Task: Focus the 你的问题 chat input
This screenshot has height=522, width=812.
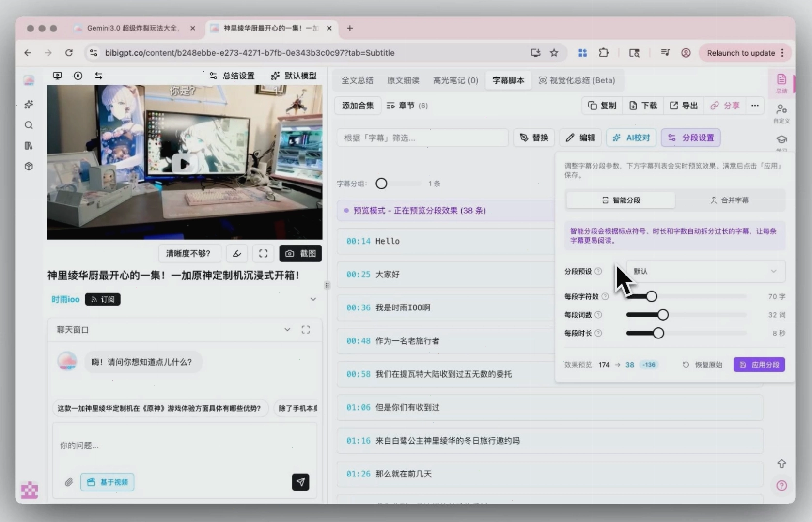Action: pyautogui.click(x=184, y=445)
